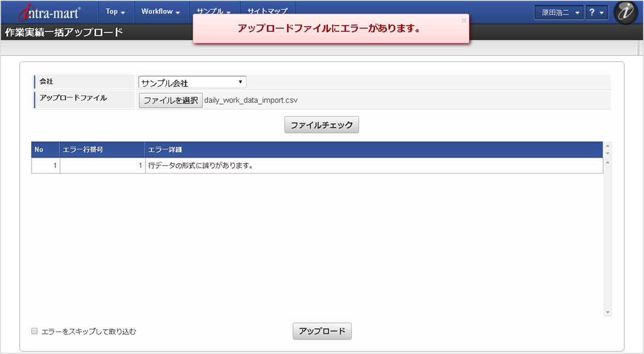Select the 行データの形式に誤りがあります。 cell

tap(374, 166)
